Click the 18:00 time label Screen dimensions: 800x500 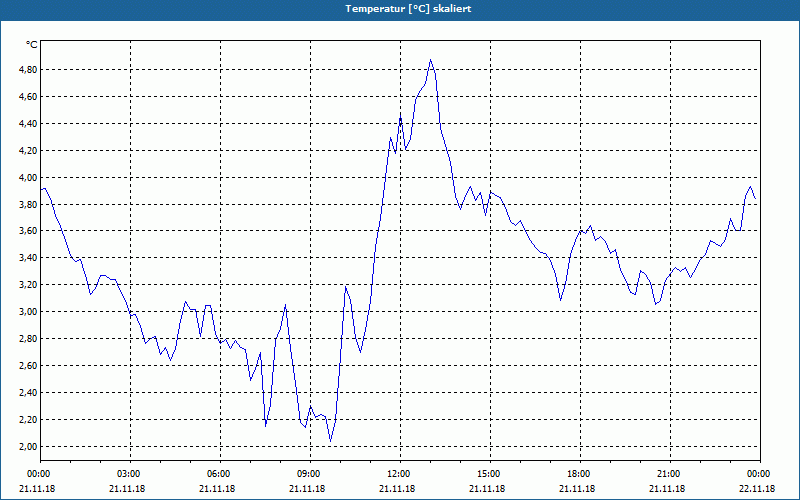[x=581, y=474]
